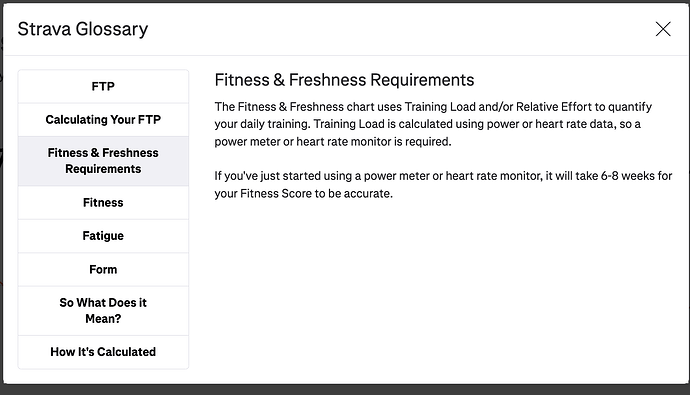Click the Fitness & Freshness Requirements content heading

point(344,80)
